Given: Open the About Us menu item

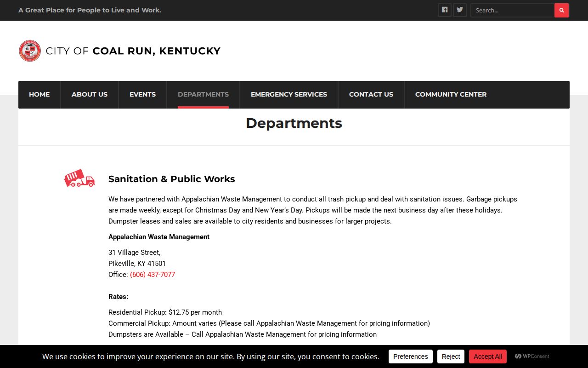Looking at the screenshot, I should 90,94.
